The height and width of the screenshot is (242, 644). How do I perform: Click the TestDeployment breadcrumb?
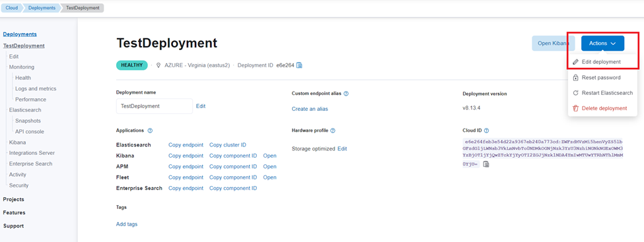click(83, 8)
